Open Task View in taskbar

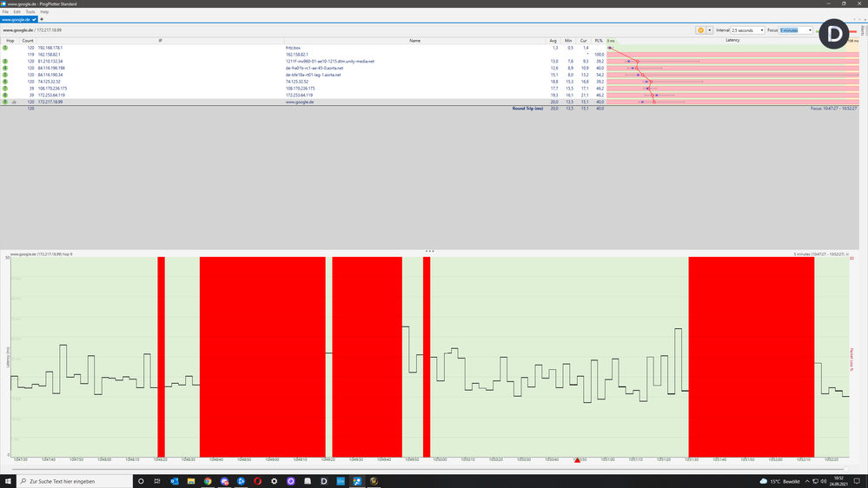[157, 481]
